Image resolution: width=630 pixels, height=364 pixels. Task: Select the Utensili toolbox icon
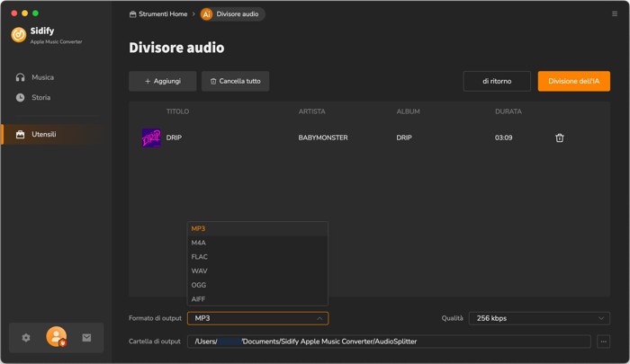pyautogui.click(x=20, y=135)
